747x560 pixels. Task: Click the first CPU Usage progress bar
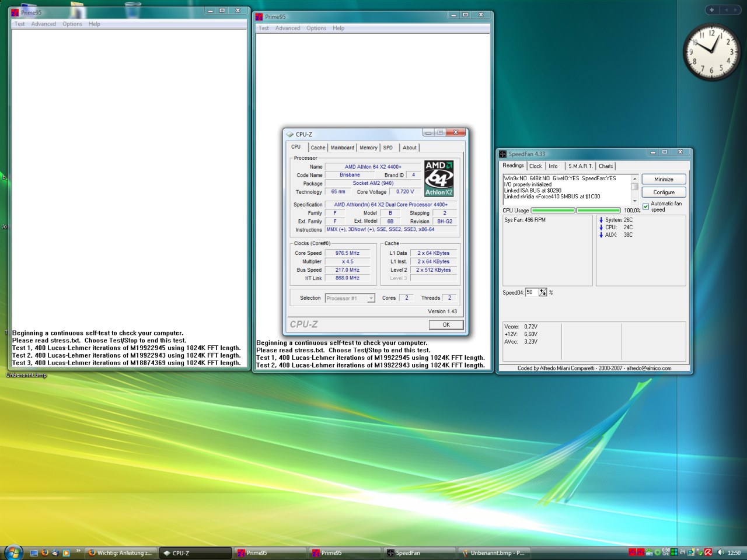(x=553, y=210)
